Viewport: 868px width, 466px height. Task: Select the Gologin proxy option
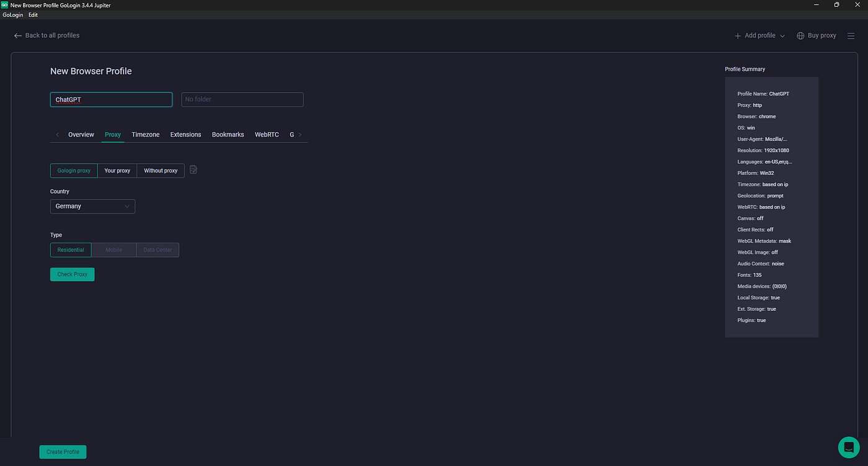tap(74, 171)
